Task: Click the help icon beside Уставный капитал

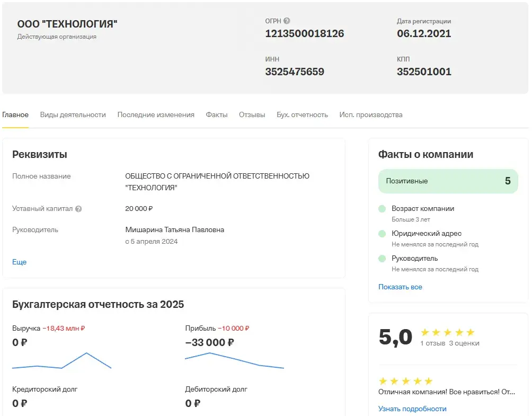Action: 78,209
